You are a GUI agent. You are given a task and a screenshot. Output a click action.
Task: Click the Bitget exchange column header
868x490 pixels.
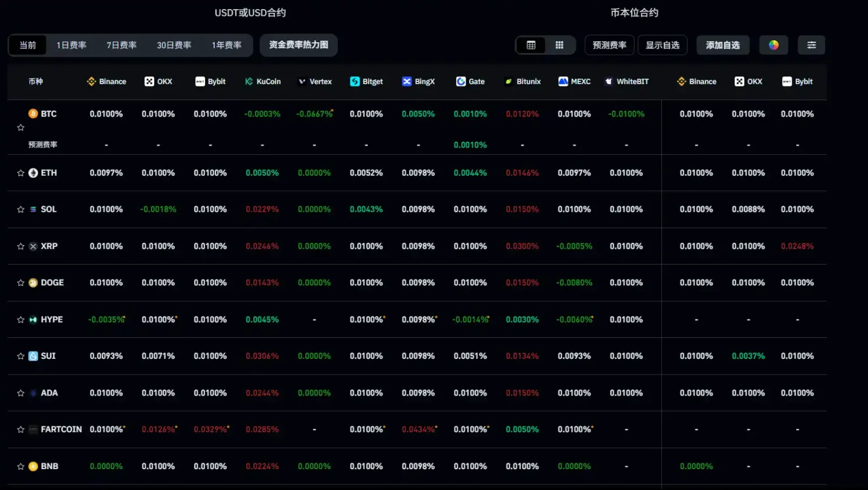click(367, 81)
